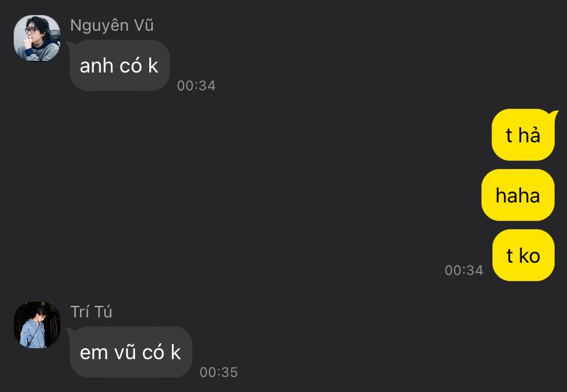Open Nguyên Vũ's profile picture

tap(37, 38)
